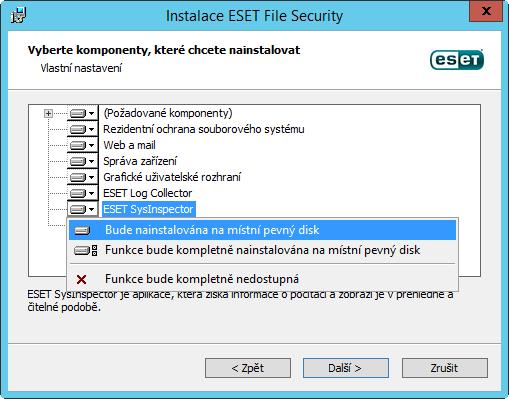Click the red X unavailable icon
This screenshot has height=399, width=509.
click(x=81, y=279)
